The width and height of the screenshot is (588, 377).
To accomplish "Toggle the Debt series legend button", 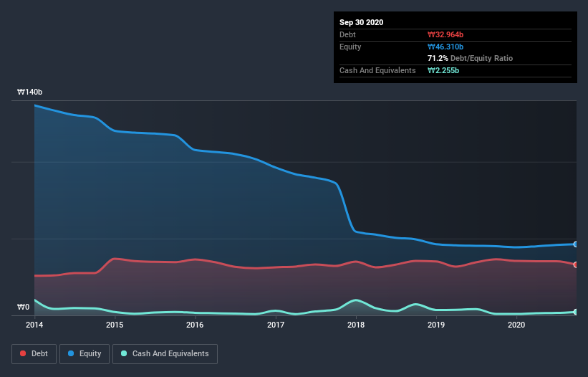I will [34, 354].
